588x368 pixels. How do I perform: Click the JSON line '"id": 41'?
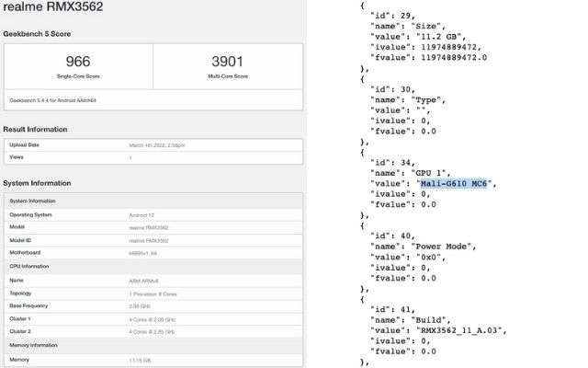[392, 309]
